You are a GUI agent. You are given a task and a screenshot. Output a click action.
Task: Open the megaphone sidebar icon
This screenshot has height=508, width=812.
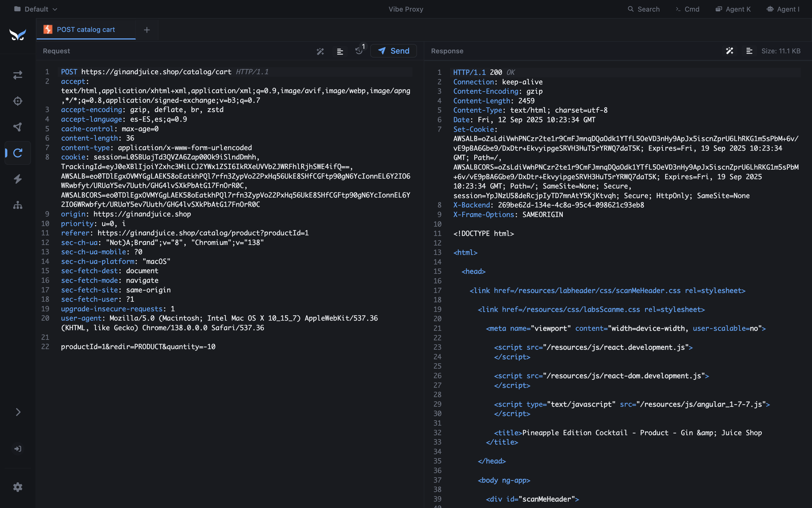(x=18, y=127)
